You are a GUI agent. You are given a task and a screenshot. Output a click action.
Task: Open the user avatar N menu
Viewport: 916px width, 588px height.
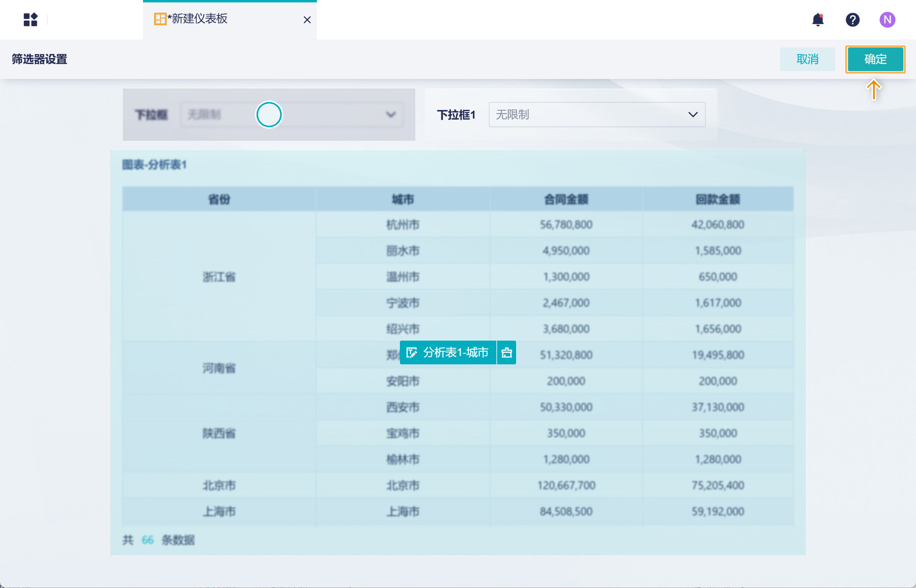click(887, 19)
